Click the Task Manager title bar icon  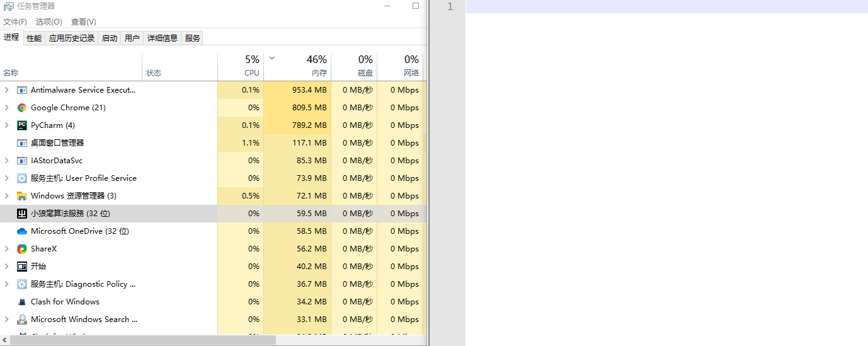(x=9, y=6)
